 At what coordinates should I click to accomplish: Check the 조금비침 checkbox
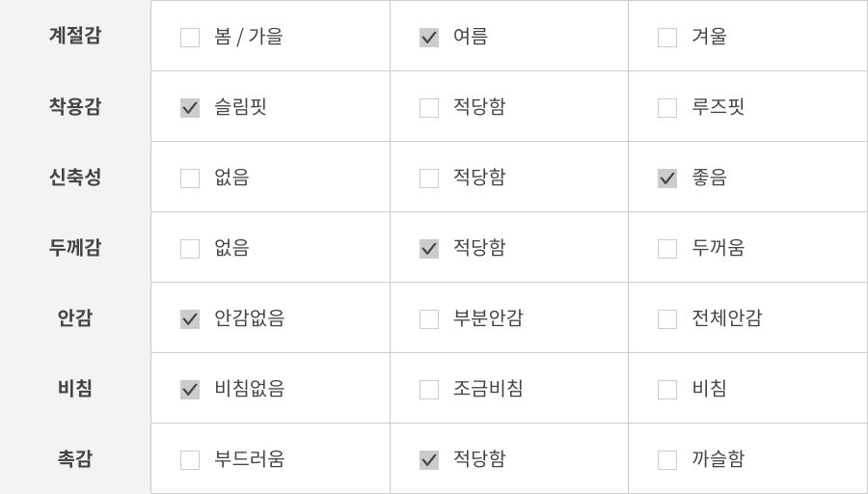(x=429, y=390)
